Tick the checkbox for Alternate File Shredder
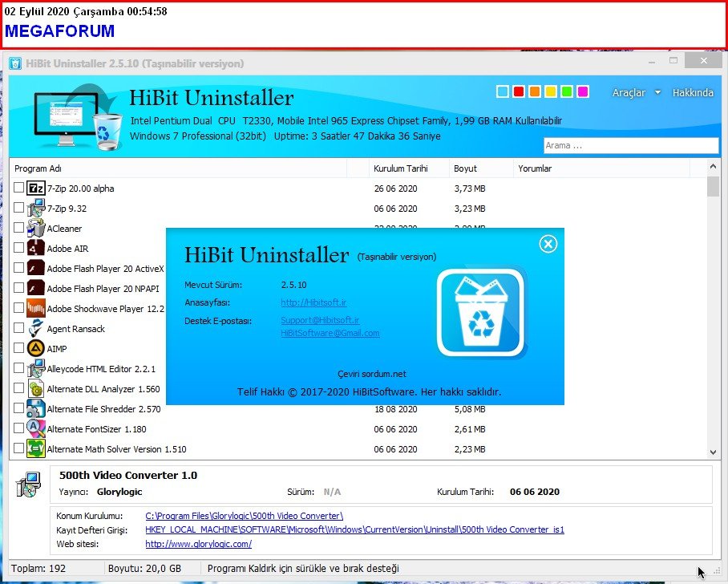 [x=18, y=408]
